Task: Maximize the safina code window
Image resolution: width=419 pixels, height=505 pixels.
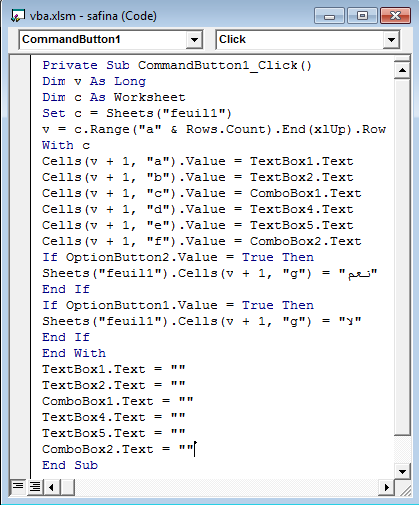Action: click(362, 16)
